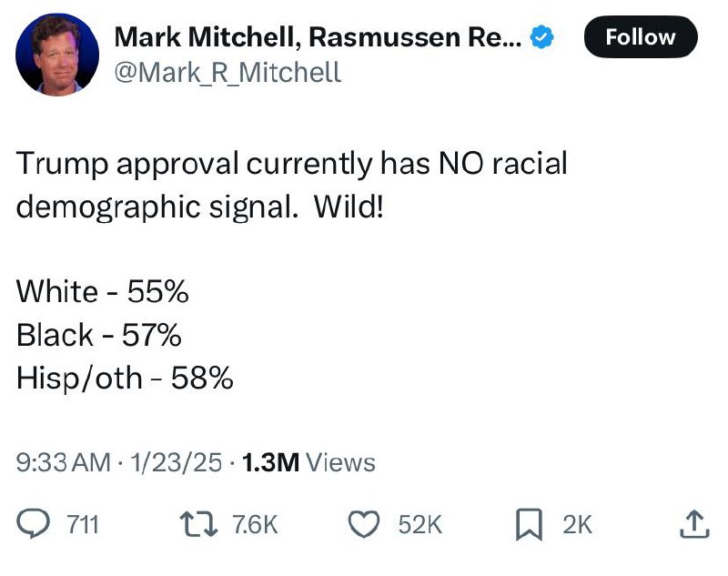Click the blue verified checkmark badge
The width and height of the screenshot is (728, 576).
click(x=541, y=37)
